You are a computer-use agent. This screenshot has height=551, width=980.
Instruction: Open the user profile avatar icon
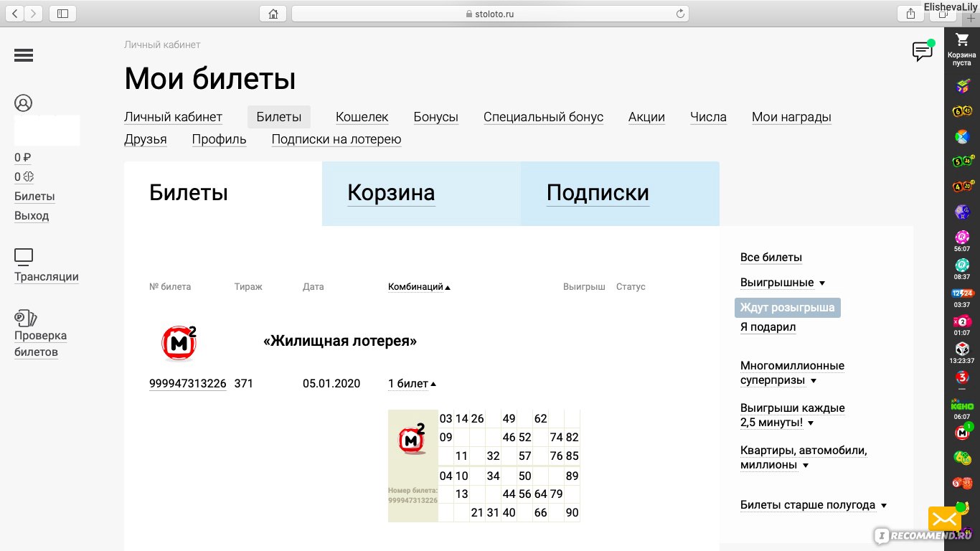coord(24,103)
